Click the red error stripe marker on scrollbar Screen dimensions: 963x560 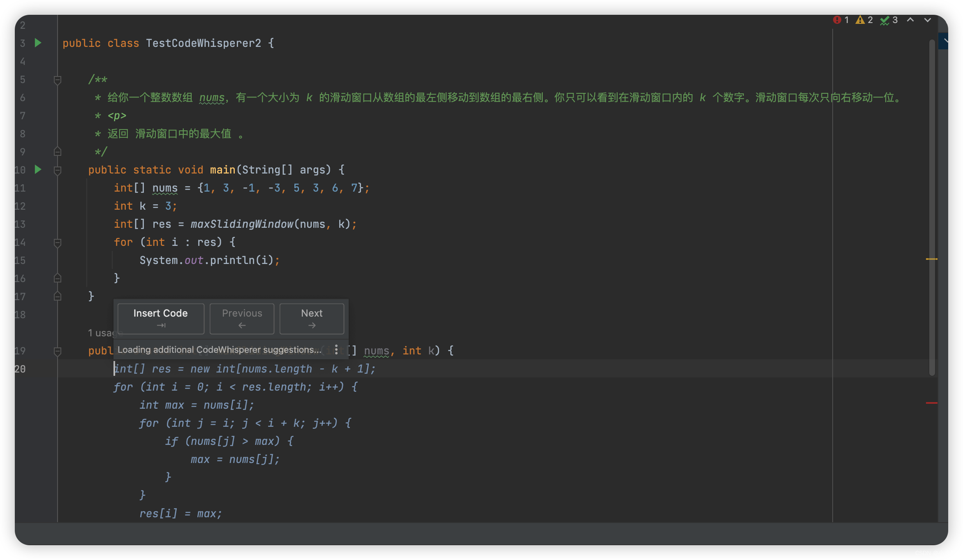pyautogui.click(x=931, y=403)
